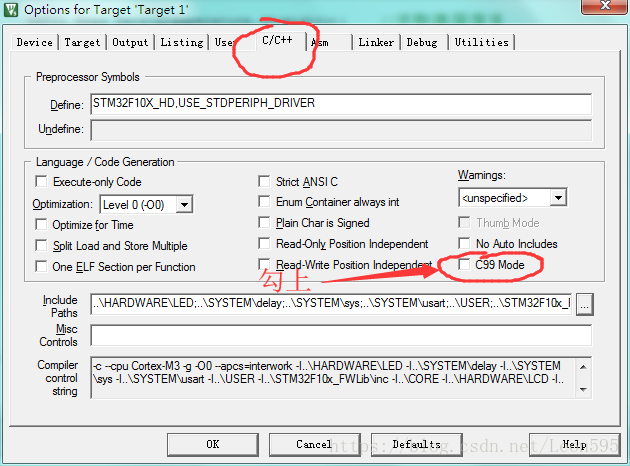Click the Undefine input field
The height and width of the screenshot is (466, 630).
[x=341, y=130]
